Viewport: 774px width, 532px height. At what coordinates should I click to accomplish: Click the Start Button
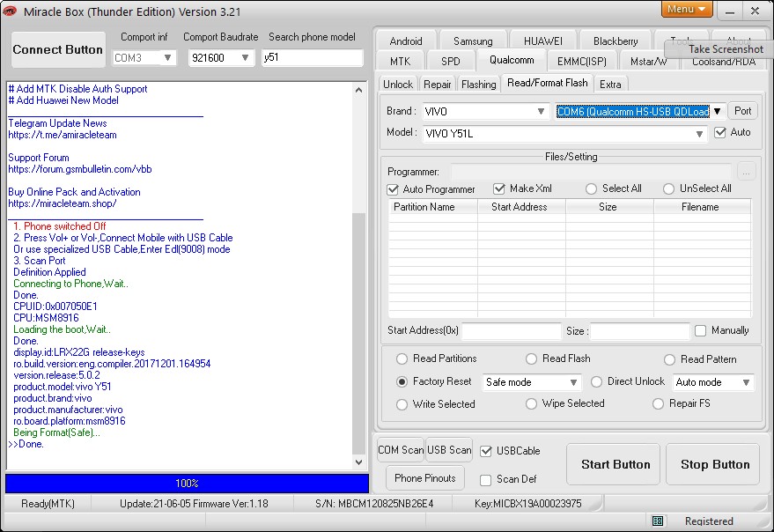[x=615, y=464]
